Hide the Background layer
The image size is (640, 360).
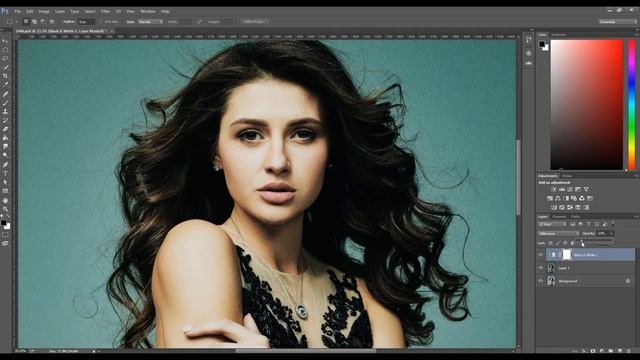coord(541,281)
